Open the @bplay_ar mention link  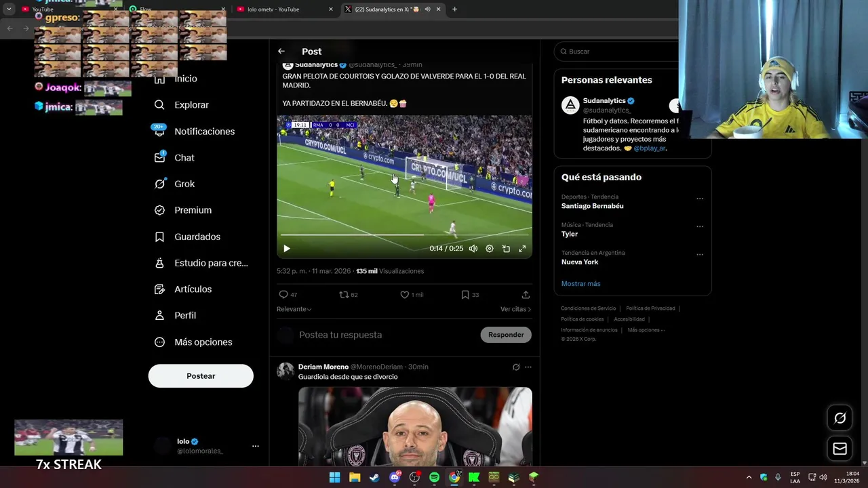point(650,148)
